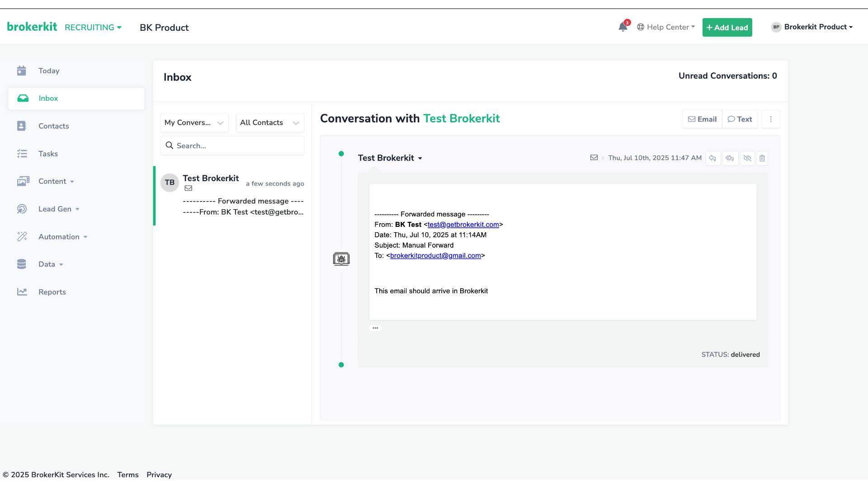Image resolution: width=868 pixels, height=488 pixels.
Task: Expand the Data menu
Action: (x=51, y=264)
